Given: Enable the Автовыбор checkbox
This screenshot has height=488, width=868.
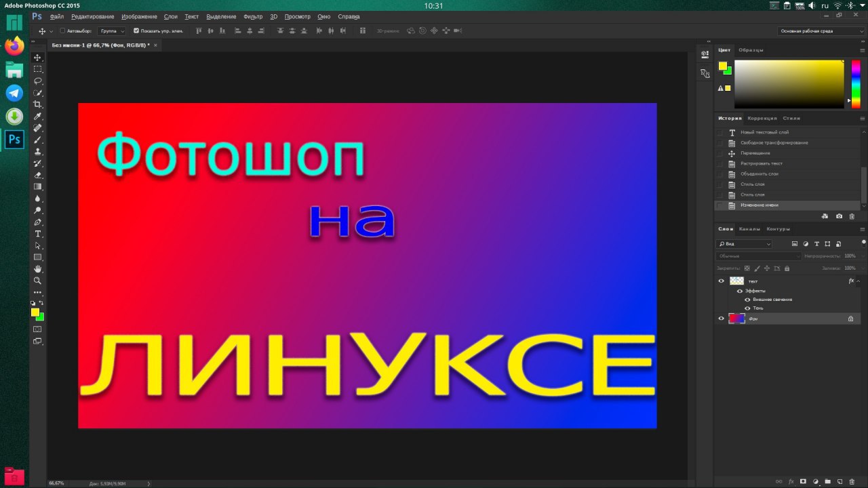Looking at the screenshot, I should click(x=62, y=30).
